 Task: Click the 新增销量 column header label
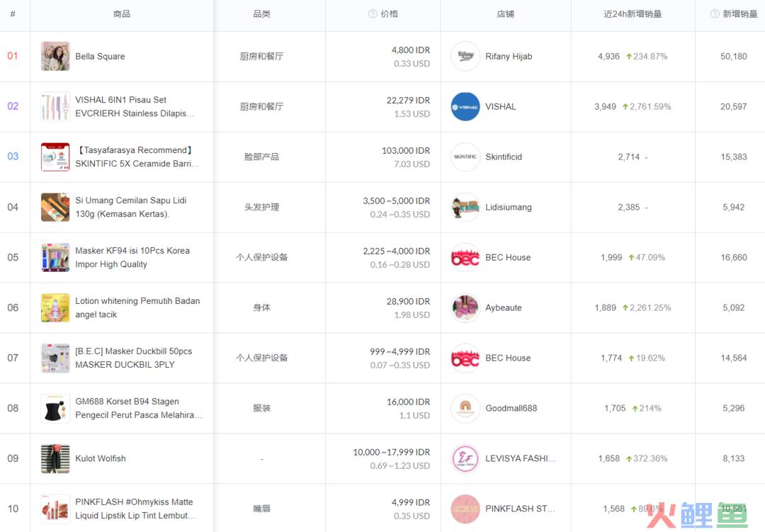[740, 13]
